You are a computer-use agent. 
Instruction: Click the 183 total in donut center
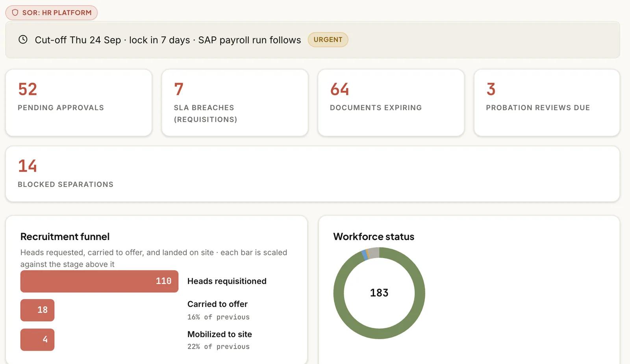[x=379, y=293]
